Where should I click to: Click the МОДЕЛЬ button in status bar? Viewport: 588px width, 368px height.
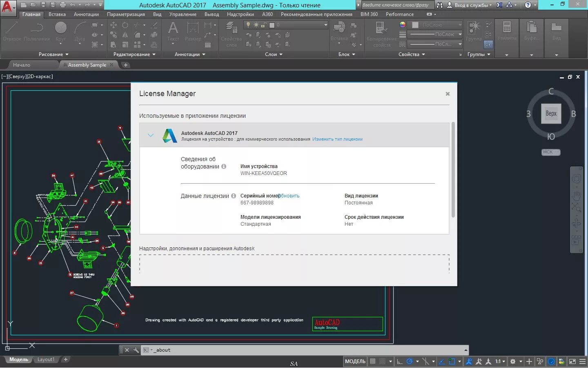coord(355,361)
